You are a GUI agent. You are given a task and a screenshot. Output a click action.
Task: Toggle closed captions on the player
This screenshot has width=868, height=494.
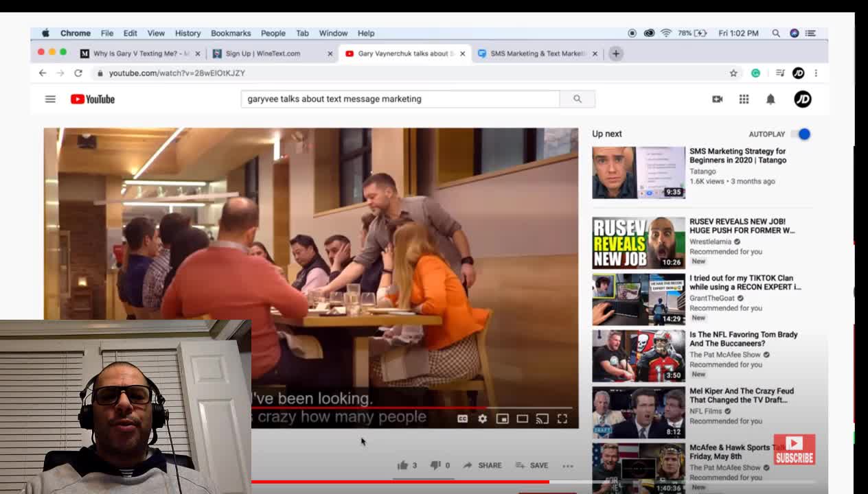(x=462, y=419)
